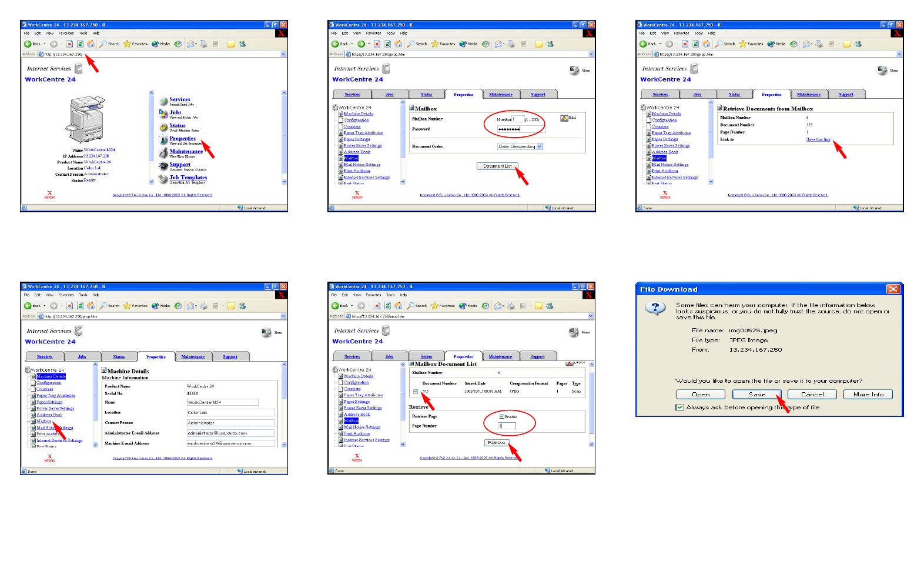The height and width of the screenshot is (561, 924).
Task: Click the Job Templates icon on the home page
Action: 163,179
